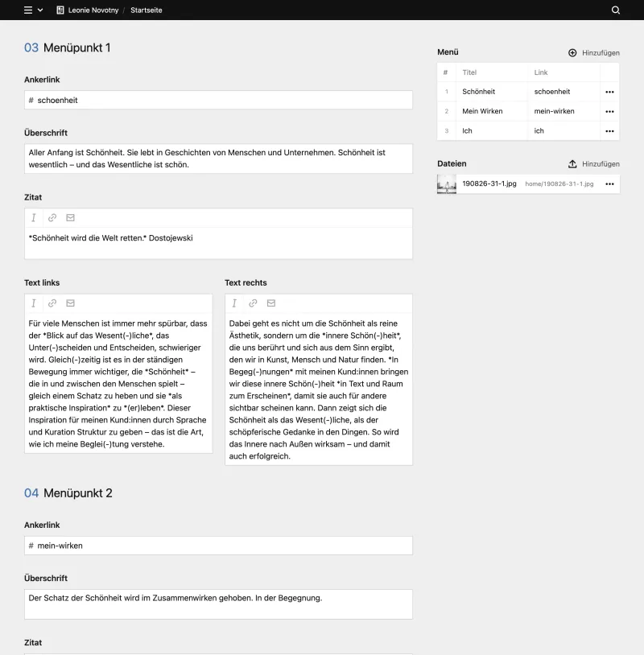Open the options menu for 190826-31-1.jpg

pos(609,184)
